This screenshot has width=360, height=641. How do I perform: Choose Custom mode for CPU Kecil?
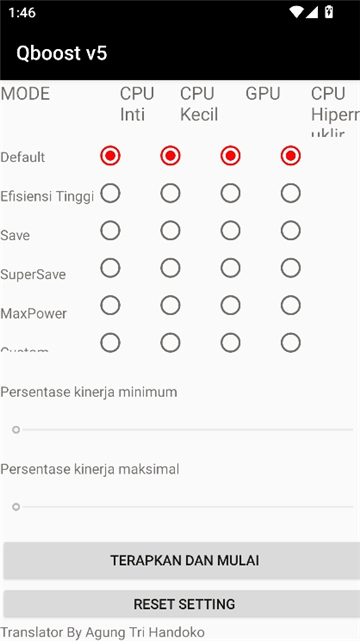click(x=170, y=343)
